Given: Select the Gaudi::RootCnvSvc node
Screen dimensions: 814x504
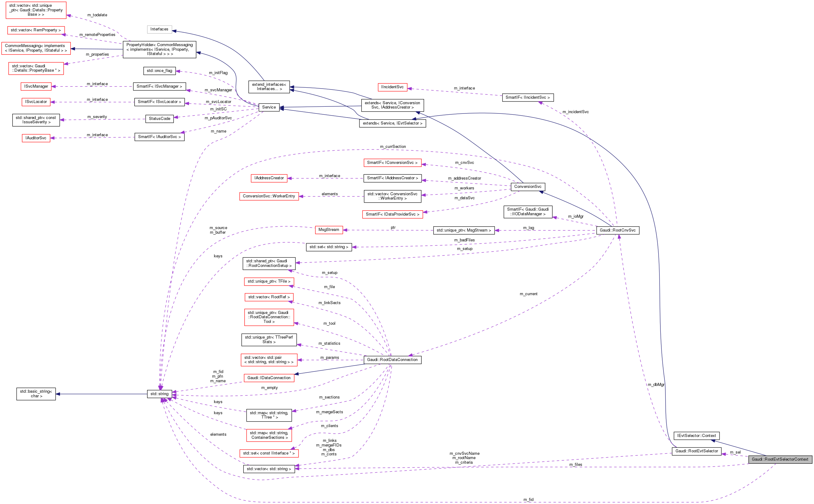Looking at the screenshot, I should 618,230.
